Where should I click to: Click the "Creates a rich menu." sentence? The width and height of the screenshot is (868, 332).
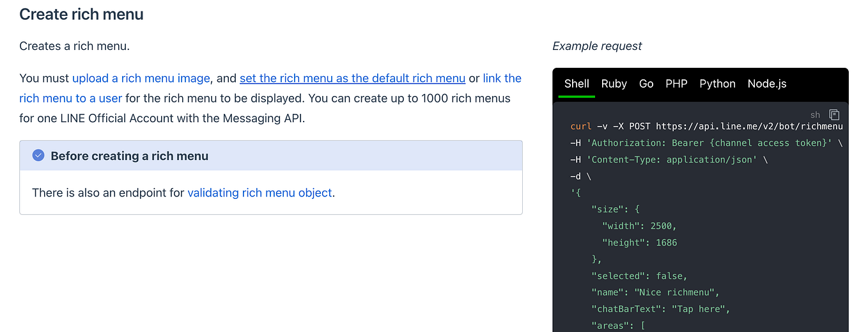tap(74, 46)
